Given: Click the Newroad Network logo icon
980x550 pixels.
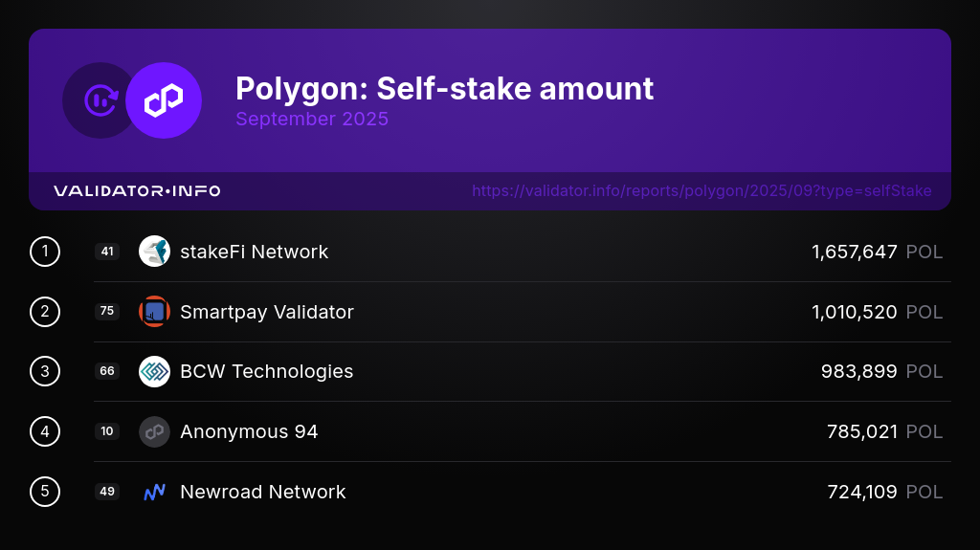Looking at the screenshot, I should [x=154, y=492].
